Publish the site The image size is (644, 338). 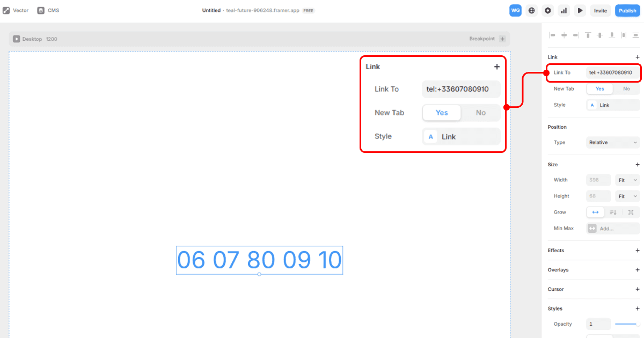(627, 10)
